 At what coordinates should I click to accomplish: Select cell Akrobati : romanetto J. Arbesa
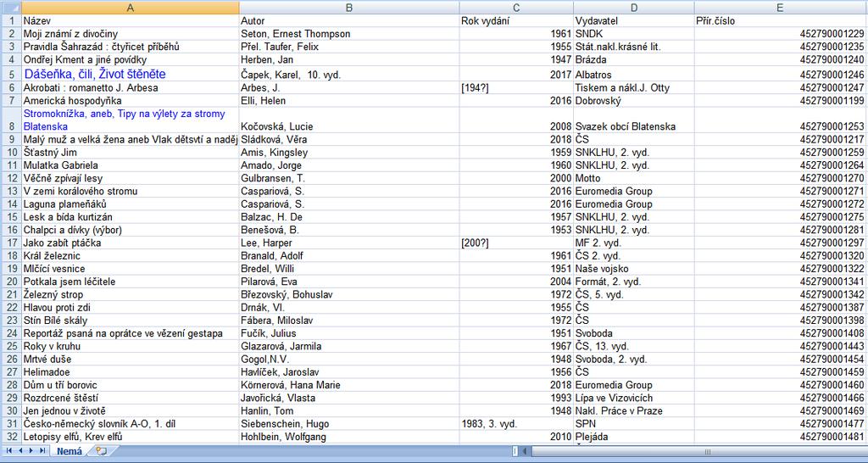(x=130, y=87)
